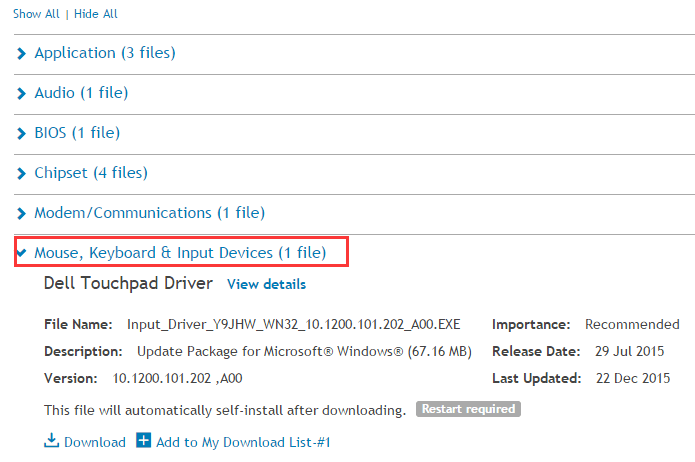695x462 pixels.
Task: Expand the Chipset chevron arrow
Action: tap(21, 173)
